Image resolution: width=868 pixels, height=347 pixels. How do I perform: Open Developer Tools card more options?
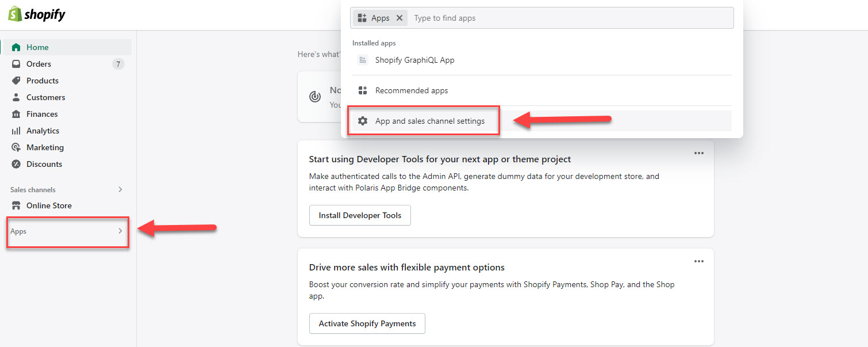tap(698, 153)
